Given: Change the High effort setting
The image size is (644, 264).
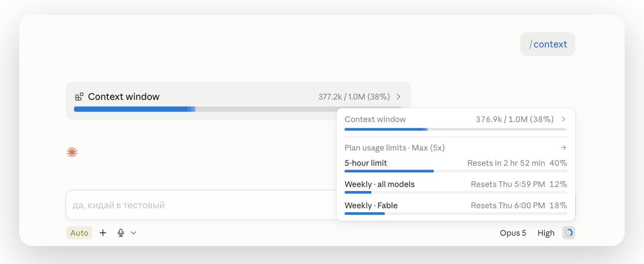Looking at the screenshot, I should 546,233.
